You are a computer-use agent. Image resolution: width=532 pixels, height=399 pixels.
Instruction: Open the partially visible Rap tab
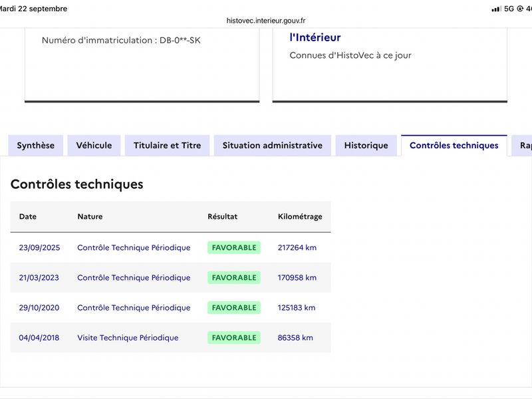522,145
